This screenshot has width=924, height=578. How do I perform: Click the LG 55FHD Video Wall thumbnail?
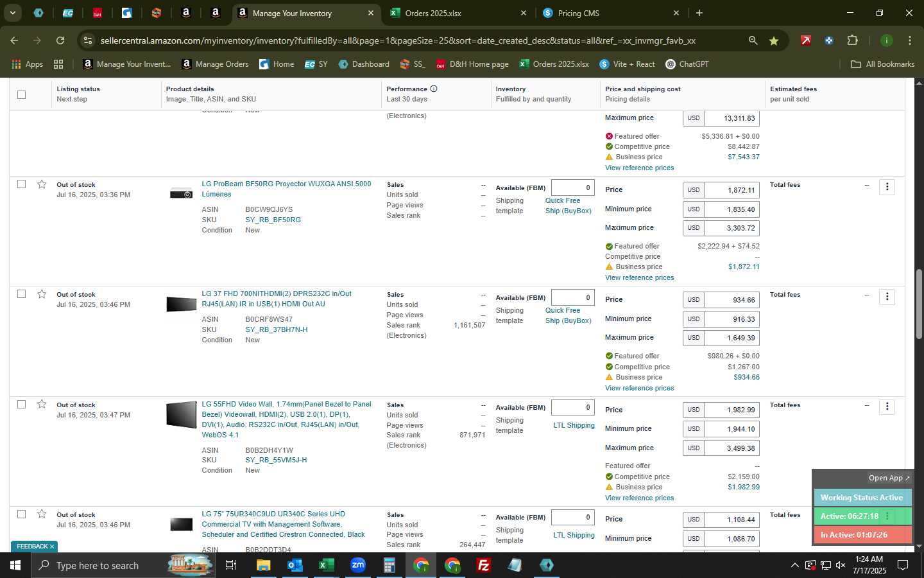[x=181, y=414]
